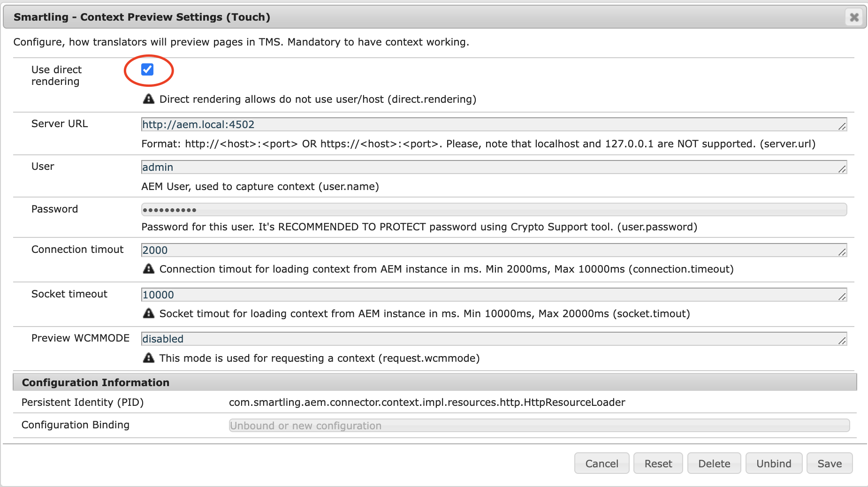Screen dimensions: 868x487
Task: Click resize handle of User field
Action: click(842, 169)
